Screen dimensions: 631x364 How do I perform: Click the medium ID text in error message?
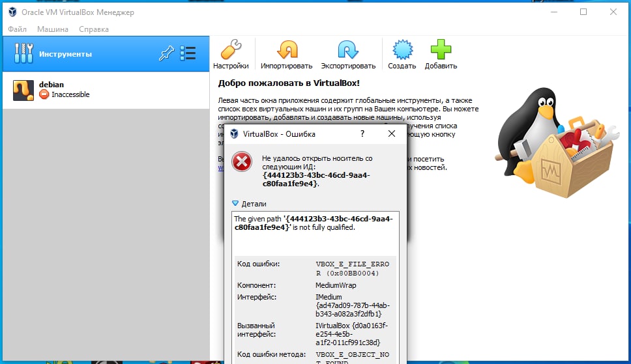click(316, 179)
